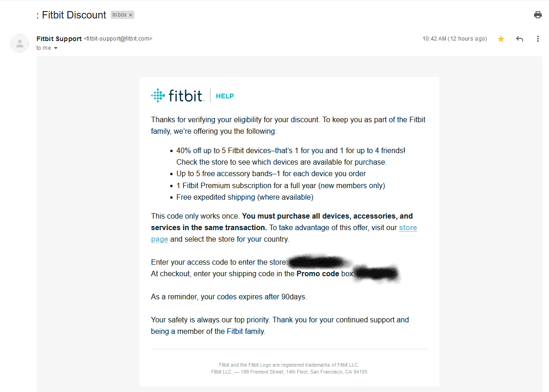Click the blacked-out store access code
549x392 pixels.
317,262
